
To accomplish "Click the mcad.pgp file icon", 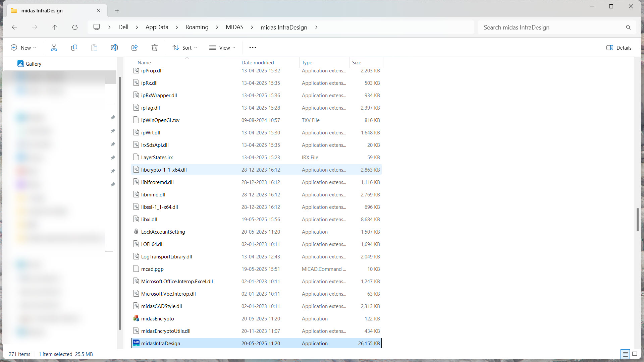I will pos(136,269).
